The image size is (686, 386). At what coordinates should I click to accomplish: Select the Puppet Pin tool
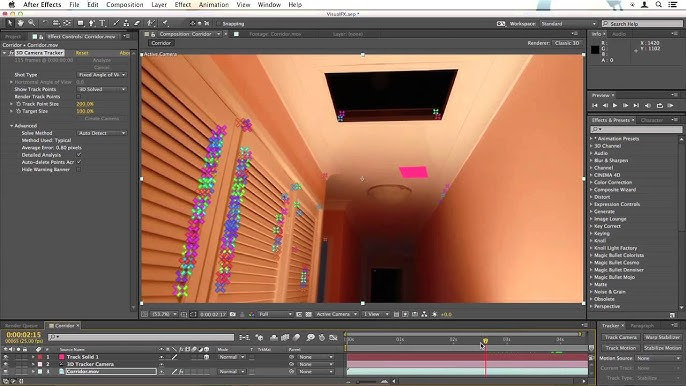(165, 23)
